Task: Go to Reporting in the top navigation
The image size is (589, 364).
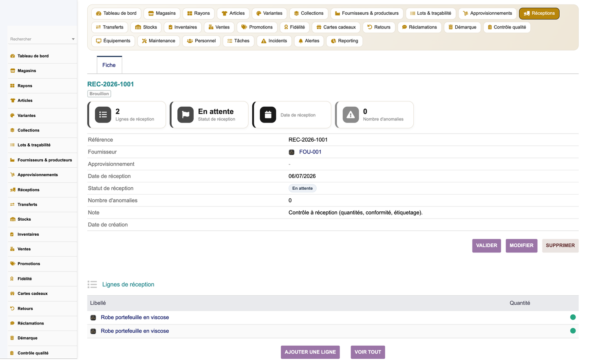Action: click(x=344, y=41)
